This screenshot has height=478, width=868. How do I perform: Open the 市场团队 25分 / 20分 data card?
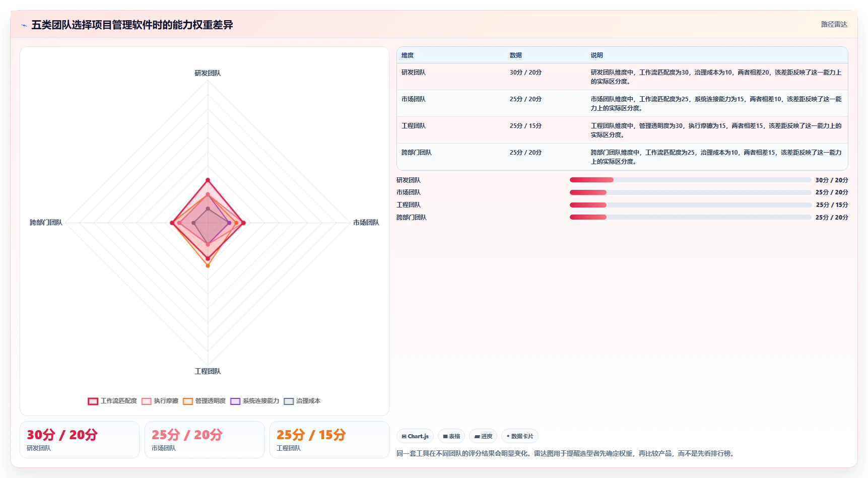[205, 440]
